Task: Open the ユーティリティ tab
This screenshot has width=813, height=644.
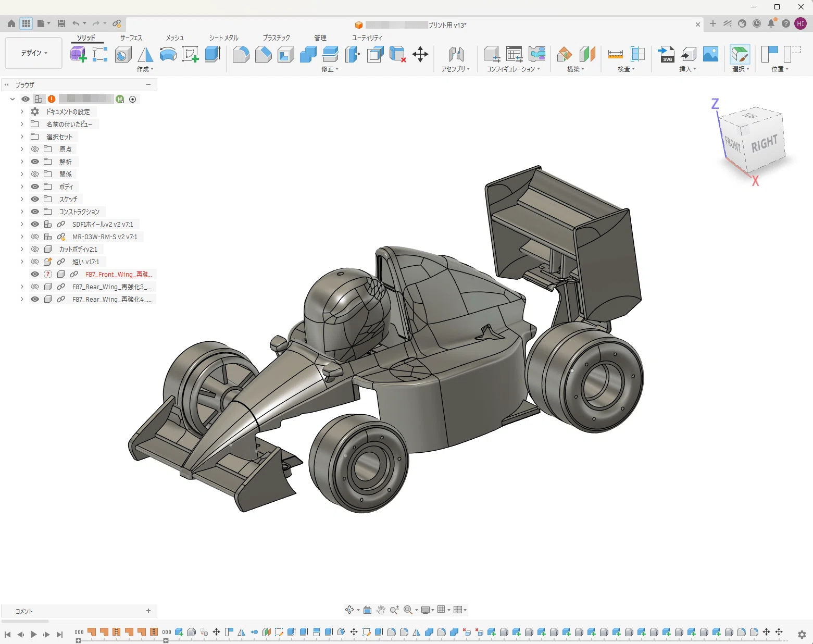Action: tap(367, 38)
